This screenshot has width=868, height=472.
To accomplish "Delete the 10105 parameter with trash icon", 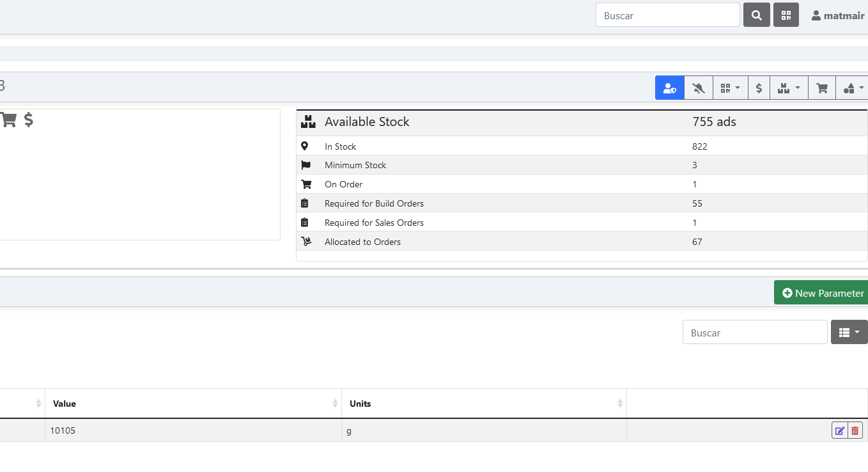I will click(855, 430).
